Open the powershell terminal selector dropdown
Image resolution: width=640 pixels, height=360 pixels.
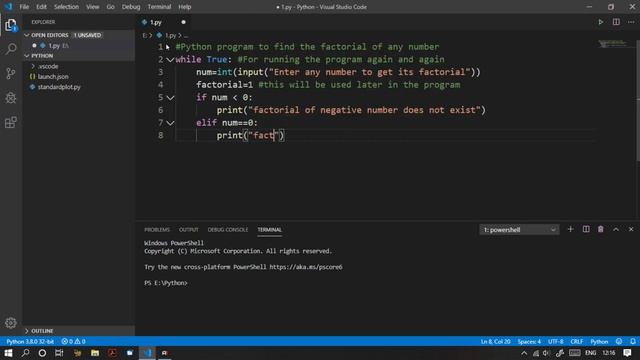pyautogui.click(x=519, y=230)
